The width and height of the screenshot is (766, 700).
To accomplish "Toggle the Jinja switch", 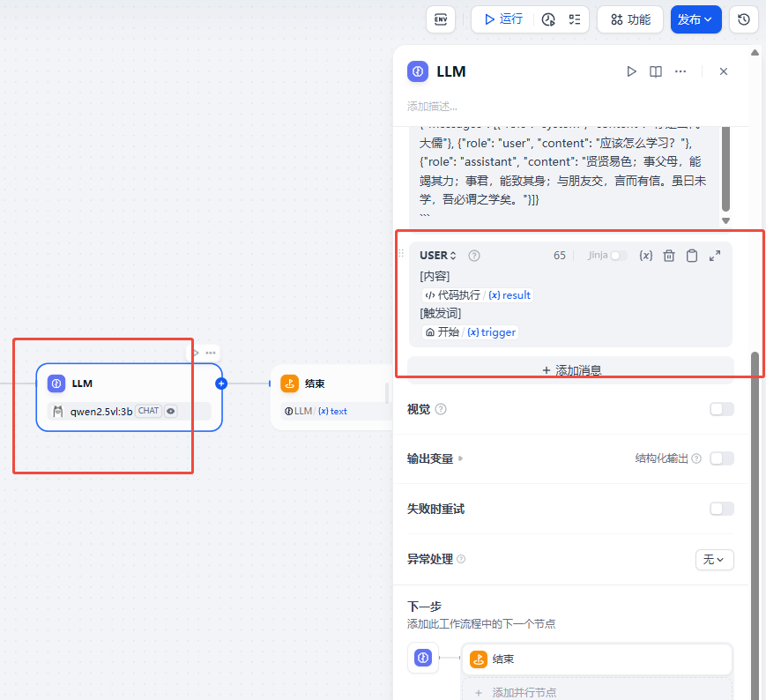I will click(618, 256).
